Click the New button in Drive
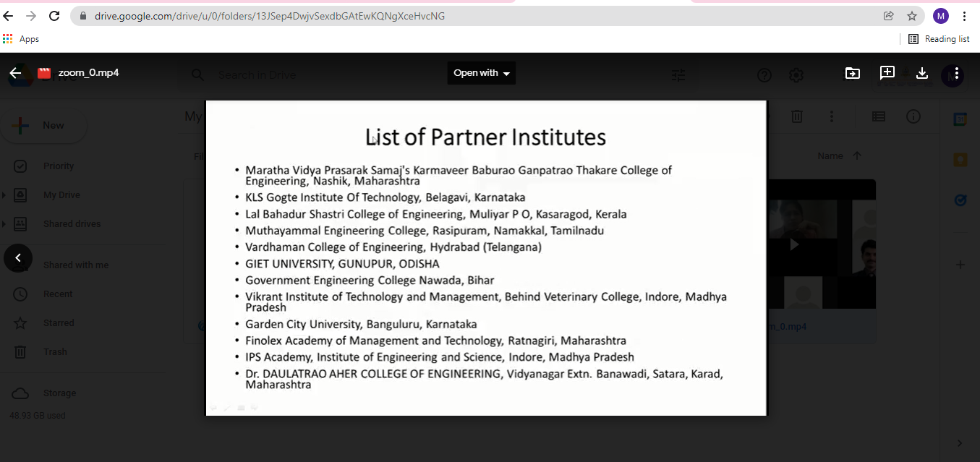 pos(44,126)
